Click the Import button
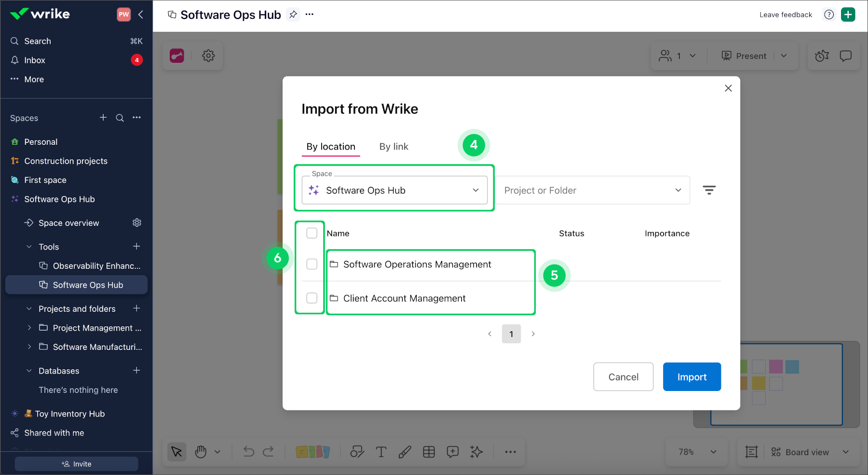Screen dimensions: 868x475 692,377
